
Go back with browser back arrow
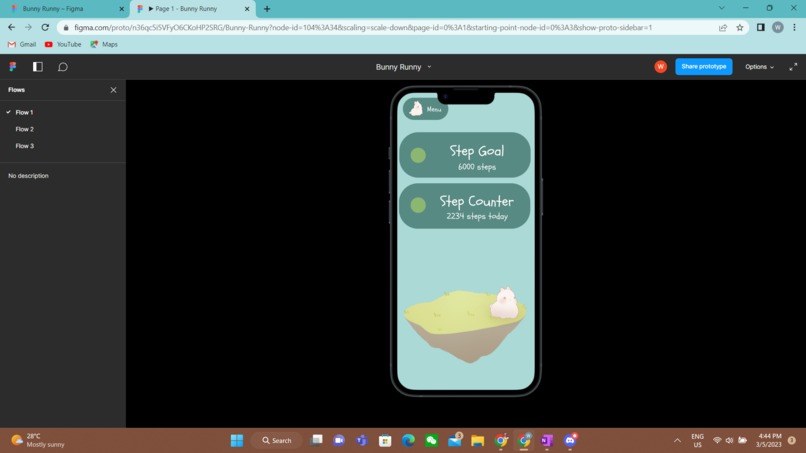pos(11,27)
